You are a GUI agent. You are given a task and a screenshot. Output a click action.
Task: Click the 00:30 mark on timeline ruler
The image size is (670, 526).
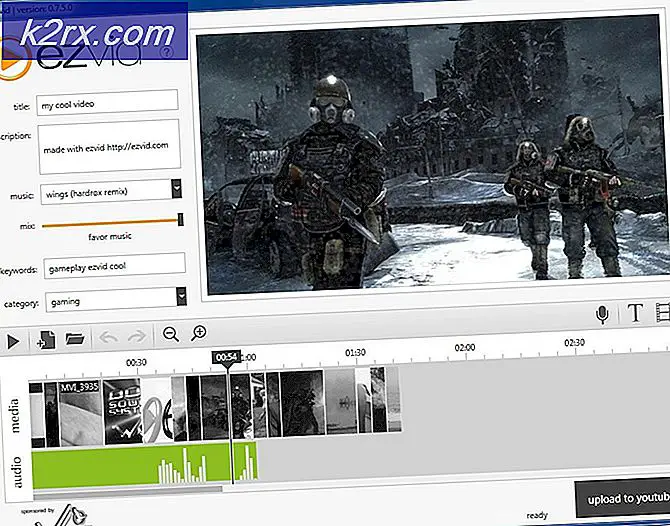coord(136,362)
